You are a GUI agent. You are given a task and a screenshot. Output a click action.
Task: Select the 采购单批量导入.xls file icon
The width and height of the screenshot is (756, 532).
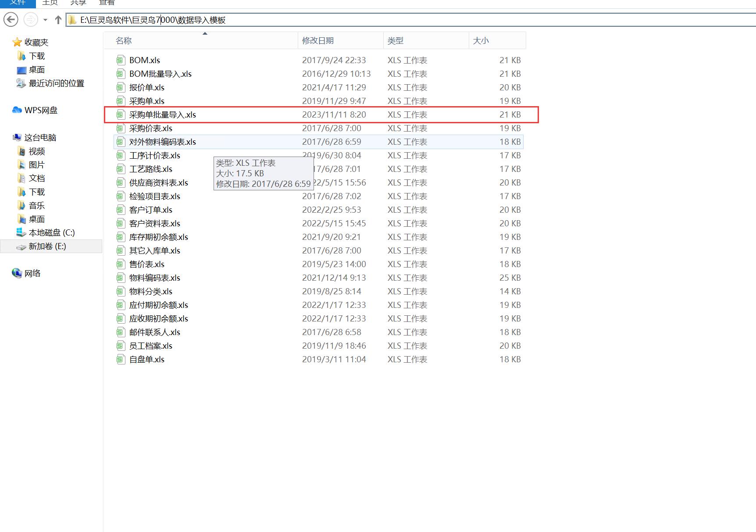pyautogui.click(x=121, y=115)
